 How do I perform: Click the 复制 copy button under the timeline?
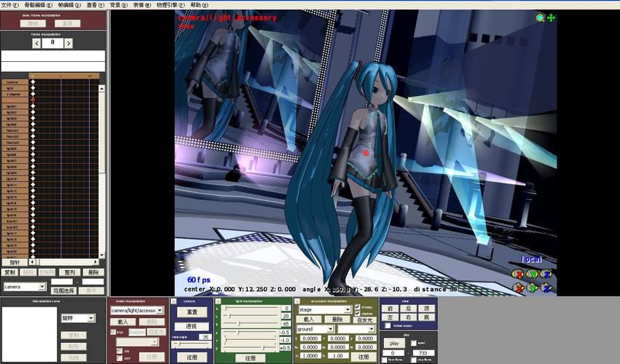(x=10, y=272)
